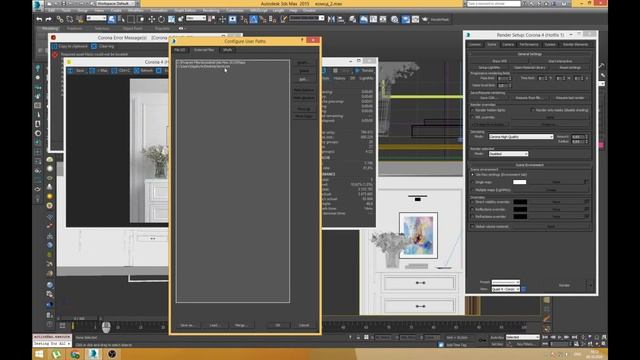Select Use Max settings environment radio
The image size is (640, 360).
[x=473, y=175]
